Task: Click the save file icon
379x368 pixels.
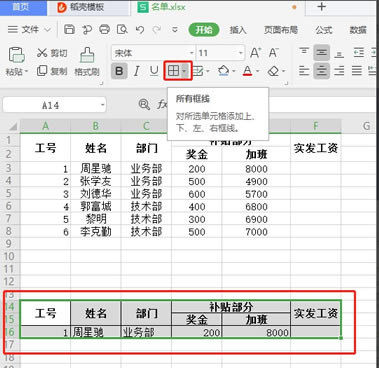Action: [69, 29]
